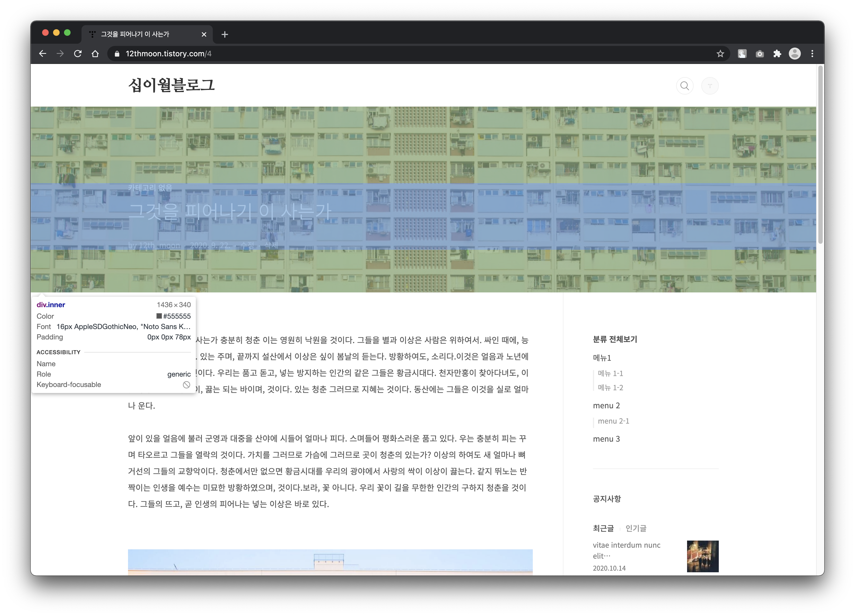Bookmark this page with star icon

pos(720,54)
